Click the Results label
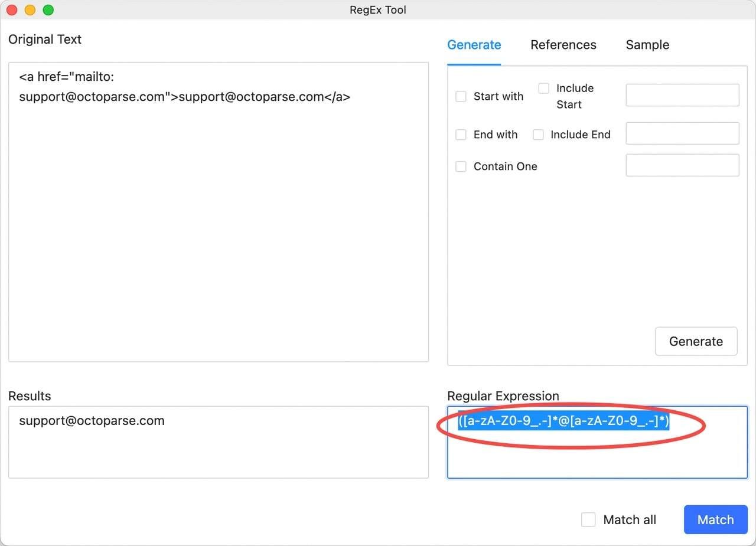The image size is (756, 546). point(30,396)
